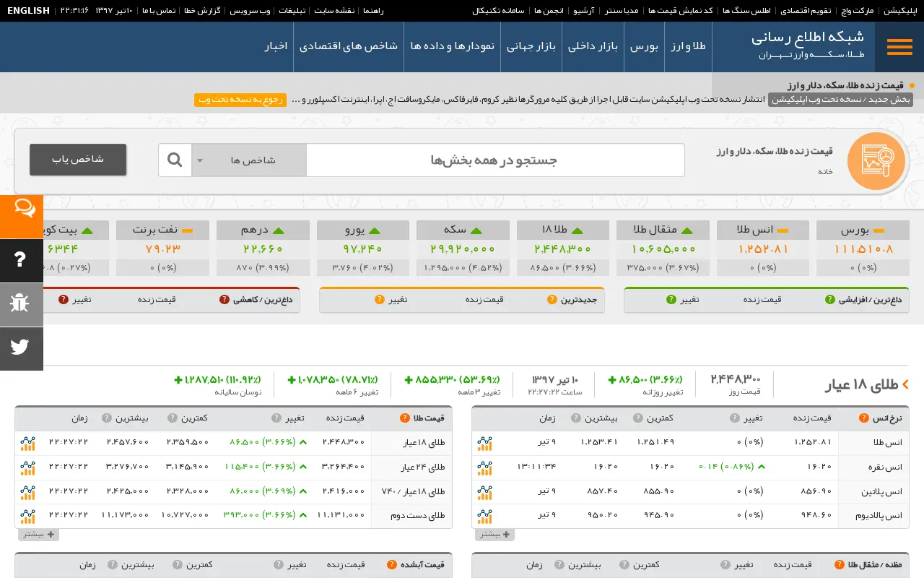Open the orange hamburger menu
The width and height of the screenshot is (924, 578).
point(899,46)
